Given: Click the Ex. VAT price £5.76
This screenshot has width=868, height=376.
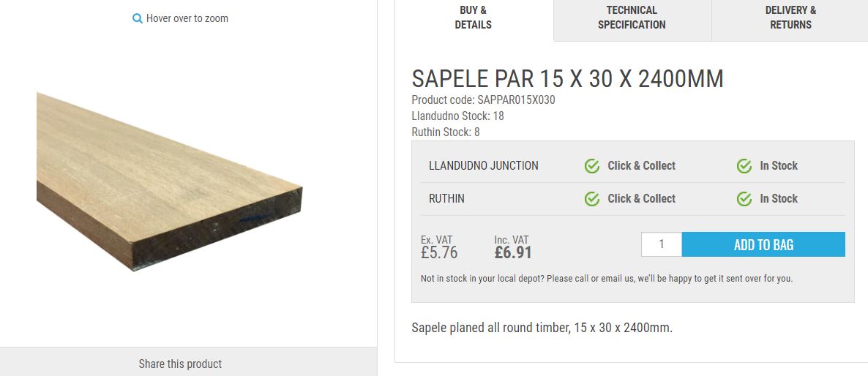Looking at the screenshot, I should point(439,253).
